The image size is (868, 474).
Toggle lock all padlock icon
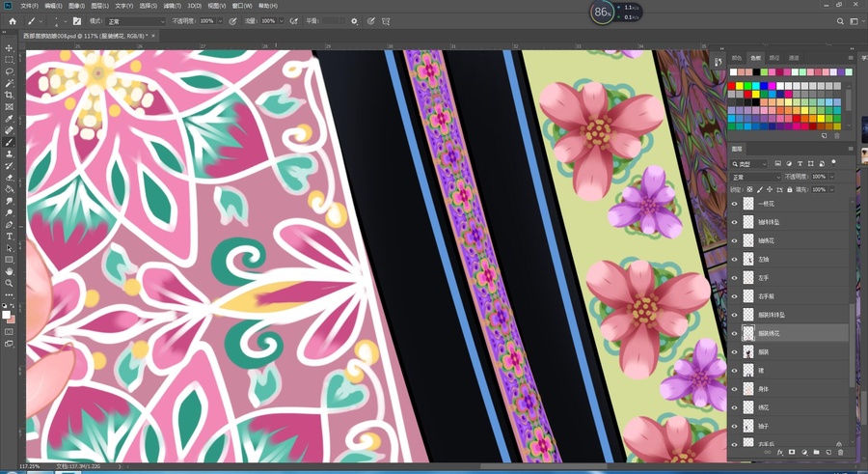[x=790, y=189]
